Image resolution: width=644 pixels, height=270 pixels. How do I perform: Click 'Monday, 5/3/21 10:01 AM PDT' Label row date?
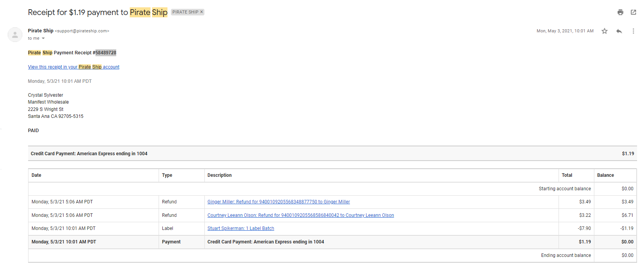coord(64,228)
